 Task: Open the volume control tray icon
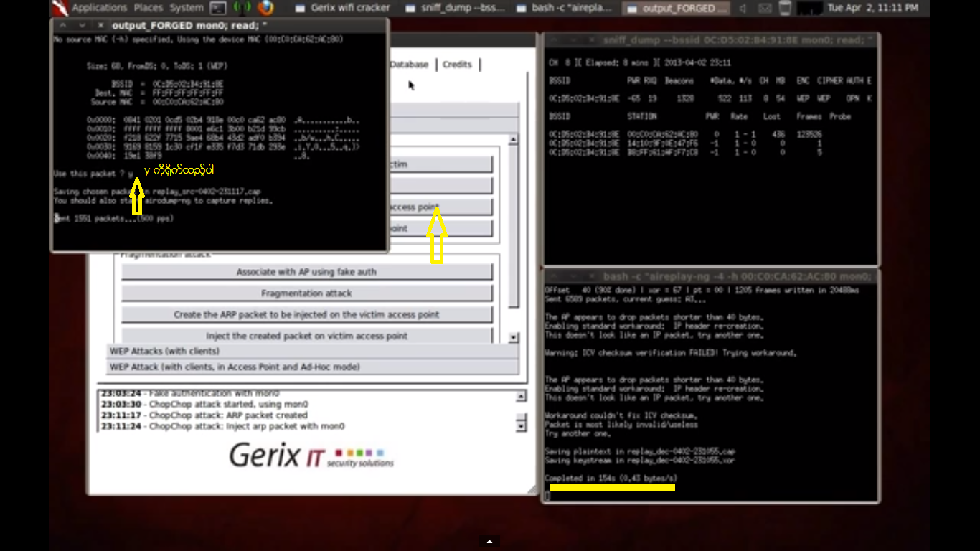[x=743, y=9]
